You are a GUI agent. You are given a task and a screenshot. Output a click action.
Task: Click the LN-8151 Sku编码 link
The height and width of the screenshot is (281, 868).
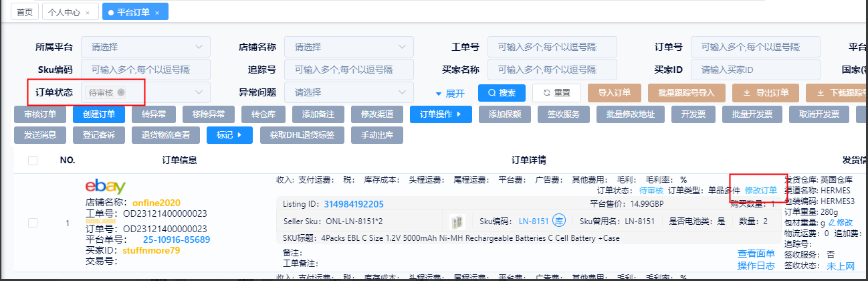[x=534, y=221]
